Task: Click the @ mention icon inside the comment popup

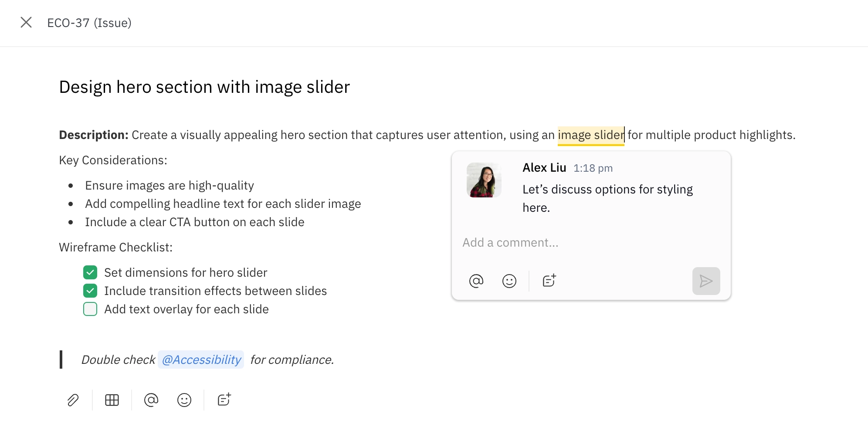Action: (476, 281)
